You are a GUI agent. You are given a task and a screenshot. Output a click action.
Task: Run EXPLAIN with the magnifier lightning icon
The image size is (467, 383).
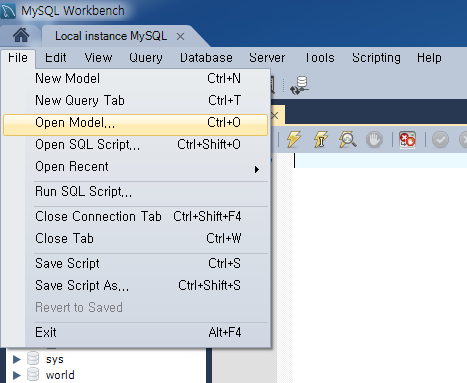tap(347, 139)
